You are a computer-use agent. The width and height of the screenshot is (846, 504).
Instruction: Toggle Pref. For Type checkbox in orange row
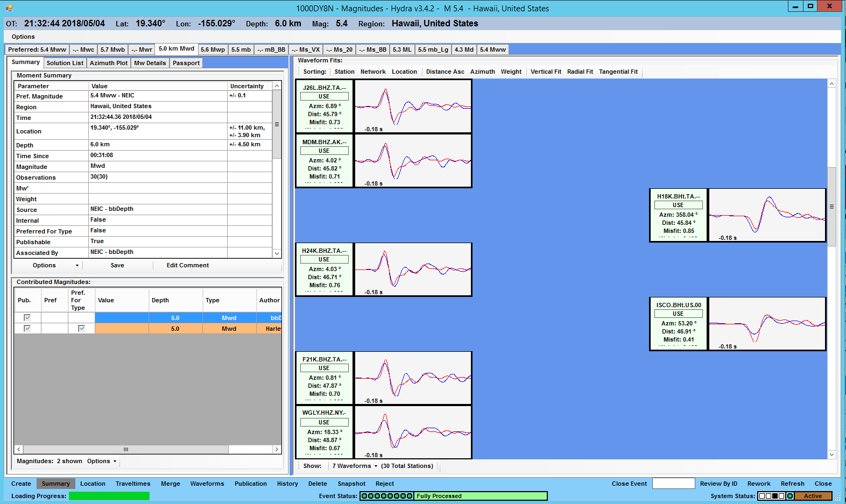81,328
